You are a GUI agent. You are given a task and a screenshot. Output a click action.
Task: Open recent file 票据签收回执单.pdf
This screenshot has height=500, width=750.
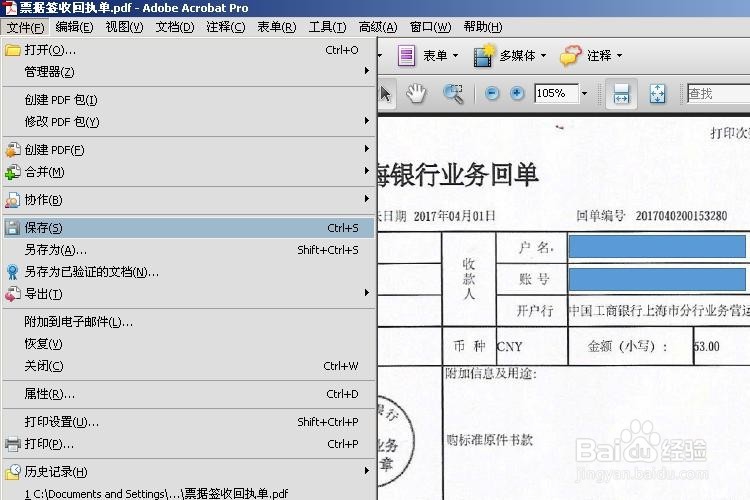[188, 493]
